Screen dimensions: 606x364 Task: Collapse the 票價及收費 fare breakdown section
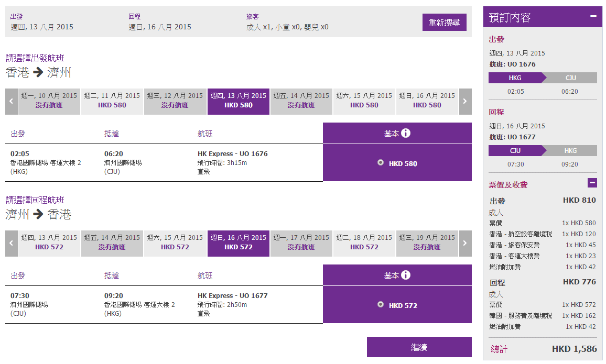pyautogui.click(x=592, y=183)
